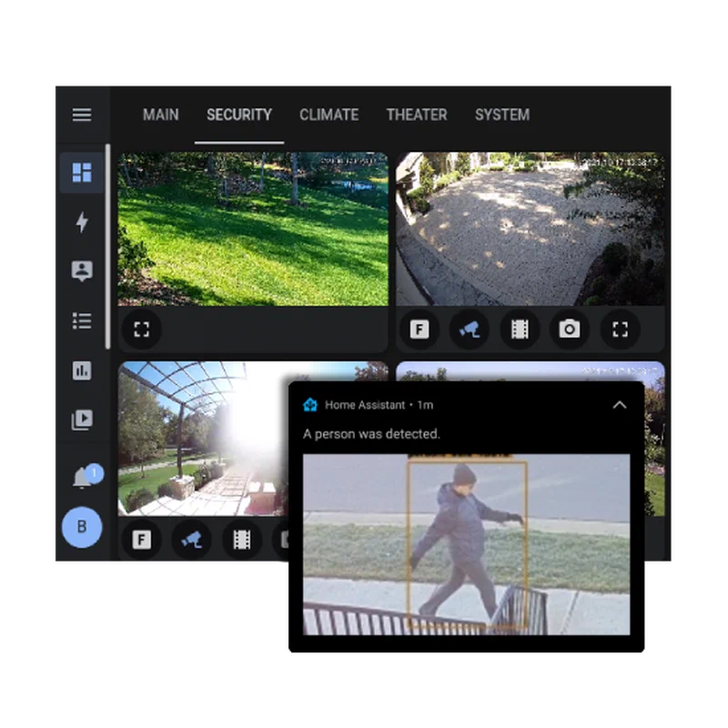Open notifications bell showing one alert
The height and width of the screenshot is (728, 728).
(80, 474)
